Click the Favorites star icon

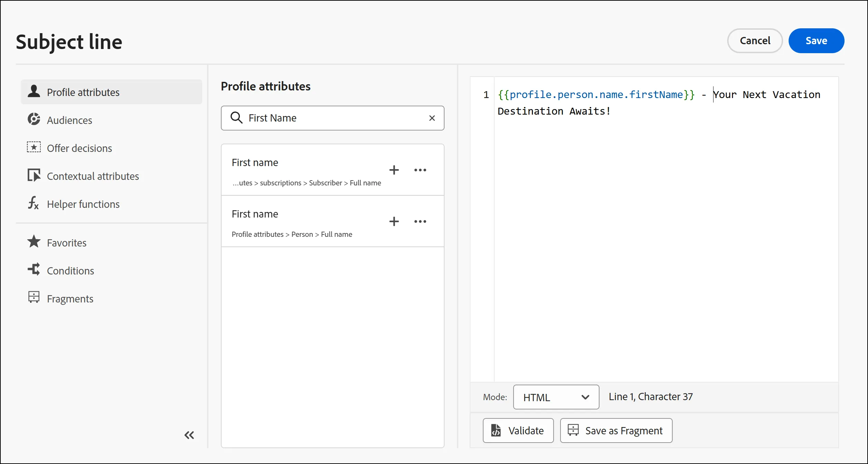coord(33,242)
